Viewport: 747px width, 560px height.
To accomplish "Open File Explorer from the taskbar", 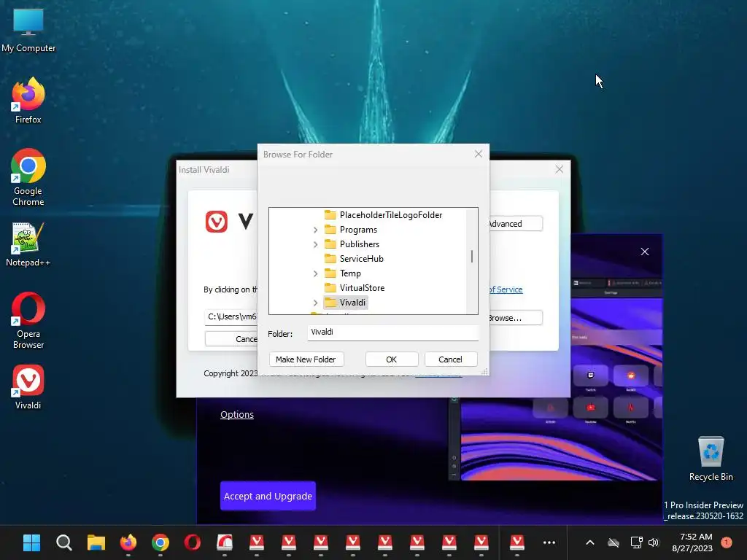I will click(96, 542).
